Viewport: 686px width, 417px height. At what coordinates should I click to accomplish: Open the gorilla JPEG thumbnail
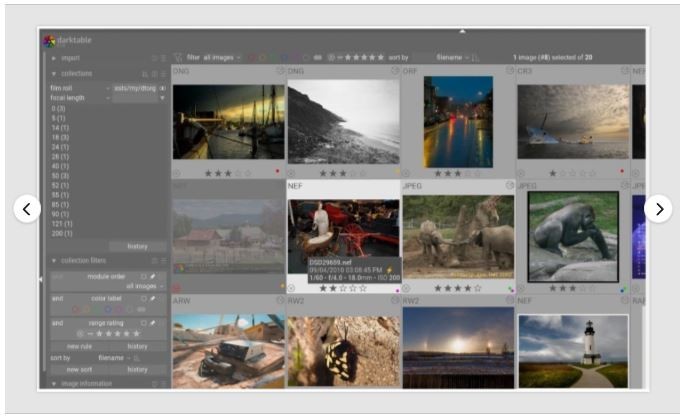pos(573,237)
